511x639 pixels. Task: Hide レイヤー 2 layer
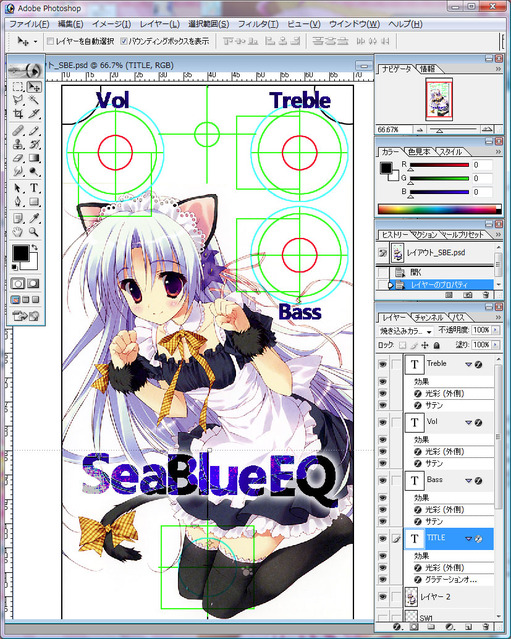(382, 597)
